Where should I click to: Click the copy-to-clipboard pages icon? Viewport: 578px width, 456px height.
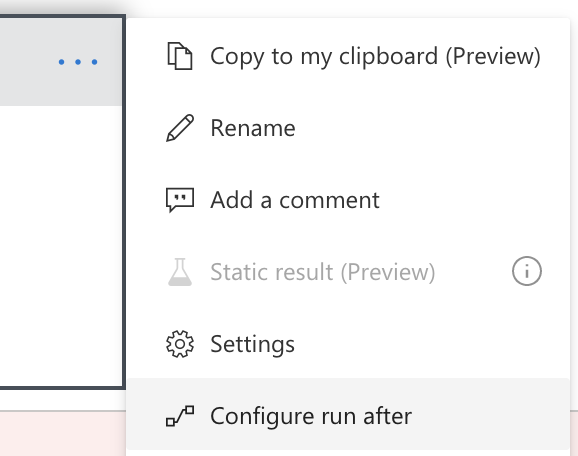[180, 56]
